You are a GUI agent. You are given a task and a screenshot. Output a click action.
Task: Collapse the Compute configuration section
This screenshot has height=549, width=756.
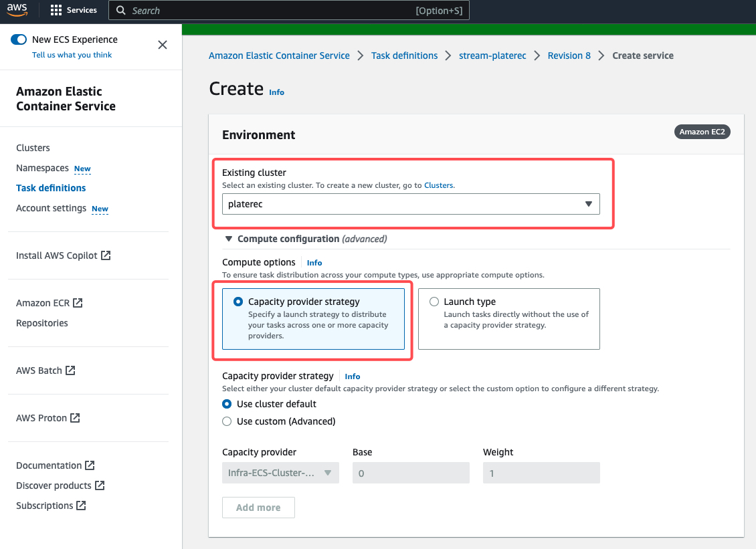tap(229, 239)
